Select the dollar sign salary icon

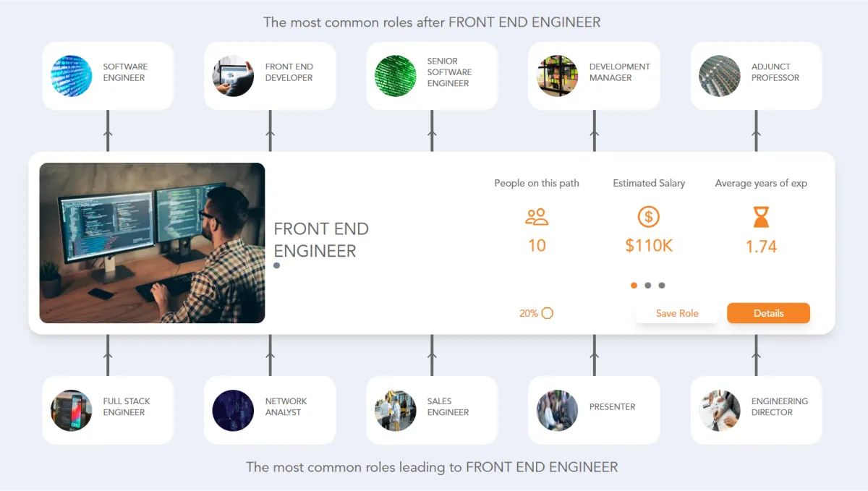[649, 216]
